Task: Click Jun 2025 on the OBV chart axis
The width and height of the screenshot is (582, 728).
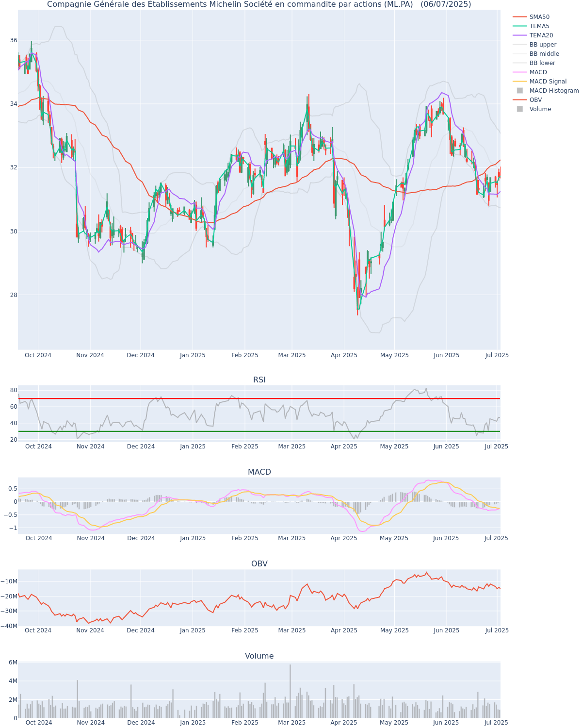Action: pos(446,630)
